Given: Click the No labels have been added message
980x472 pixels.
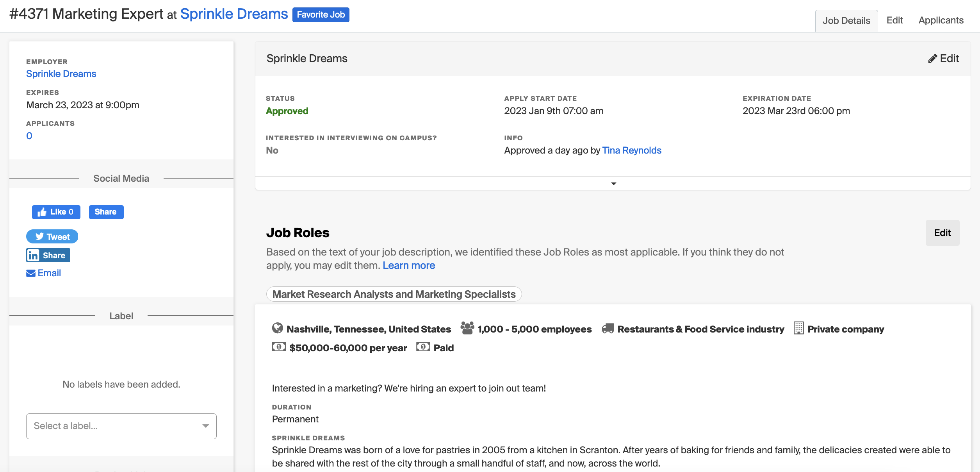Looking at the screenshot, I should point(121,384).
